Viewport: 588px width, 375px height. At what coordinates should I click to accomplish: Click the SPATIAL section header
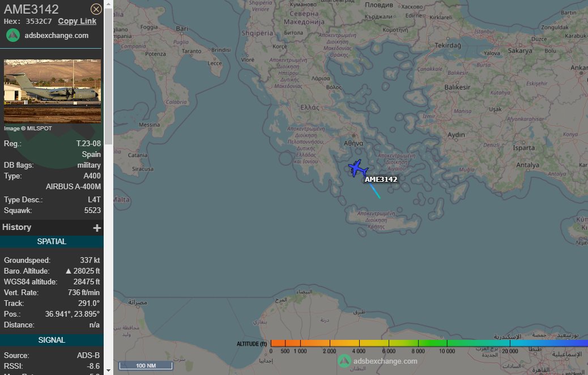(52, 241)
